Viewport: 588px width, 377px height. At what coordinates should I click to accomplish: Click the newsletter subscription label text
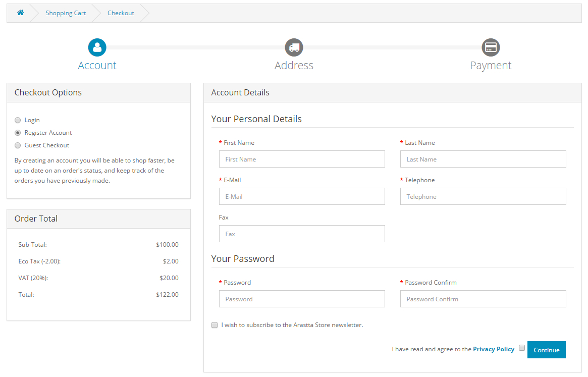pos(292,325)
